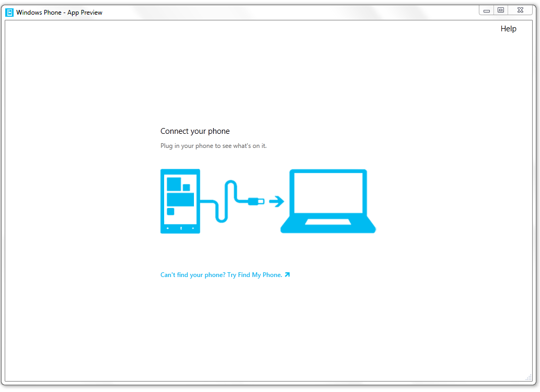
Task: Click the arrow pointing to laptop
Action: [x=277, y=201]
